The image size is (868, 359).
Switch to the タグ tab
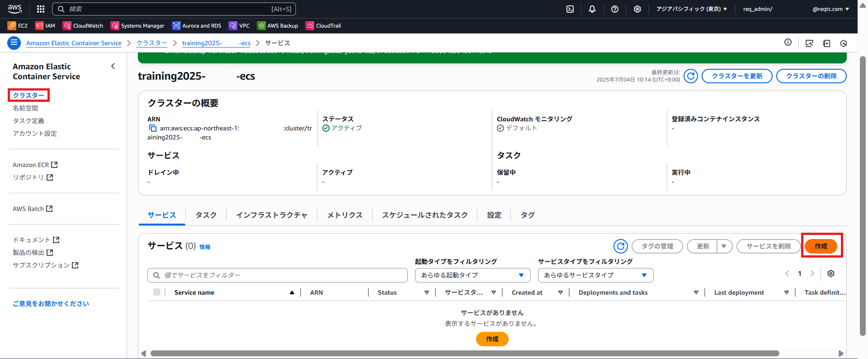point(528,215)
